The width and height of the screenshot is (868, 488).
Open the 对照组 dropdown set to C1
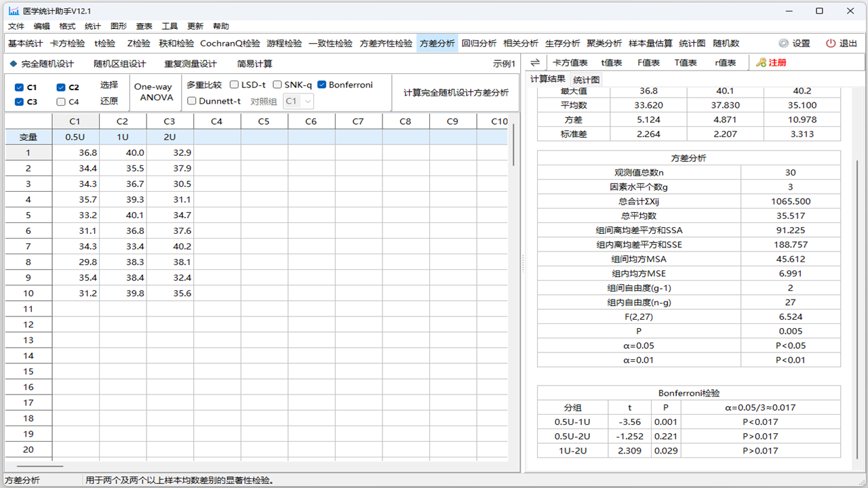point(304,100)
